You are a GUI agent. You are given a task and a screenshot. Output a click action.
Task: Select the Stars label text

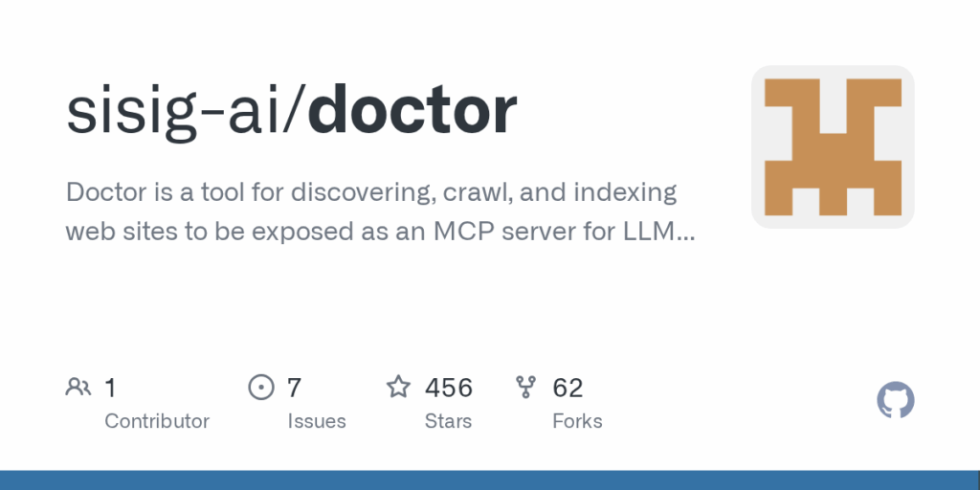click(448, 421)
